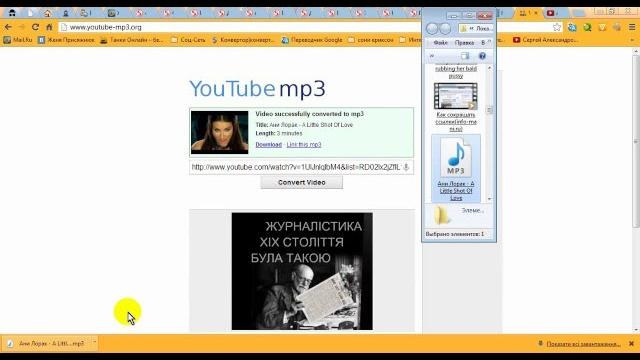Switch to the last tab with red YouTube icon
Image resolution: width=640 pixels, height=360 pixels.
pos(551,13)
